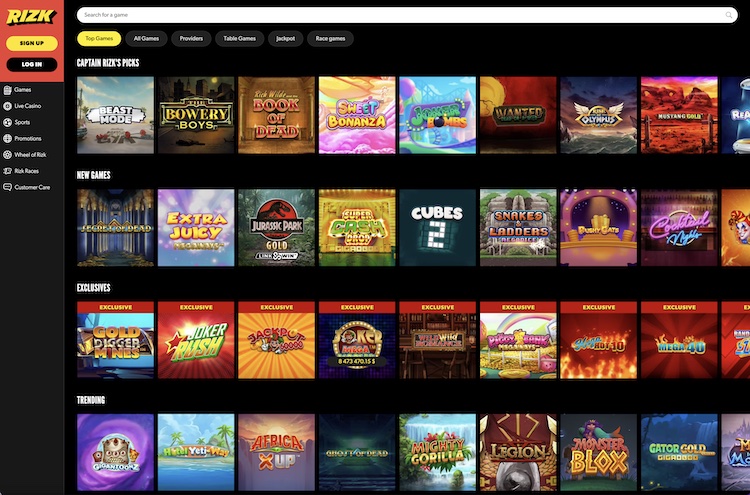The image size is (750, 495).
Task: Launch the Cocktail Nights game
Action: click(679, 228)
